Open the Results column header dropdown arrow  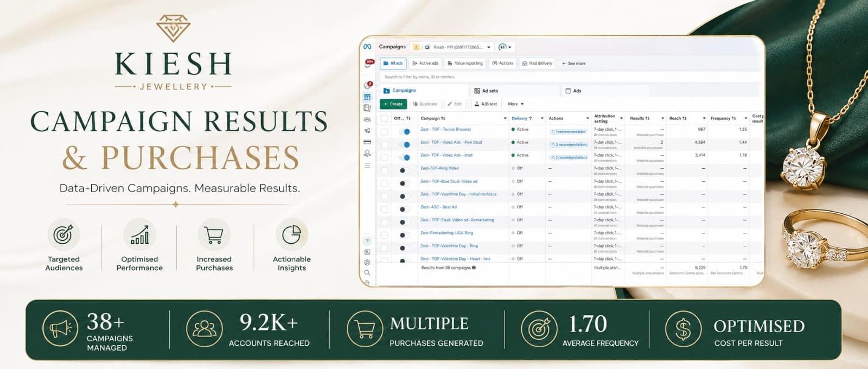663,118
